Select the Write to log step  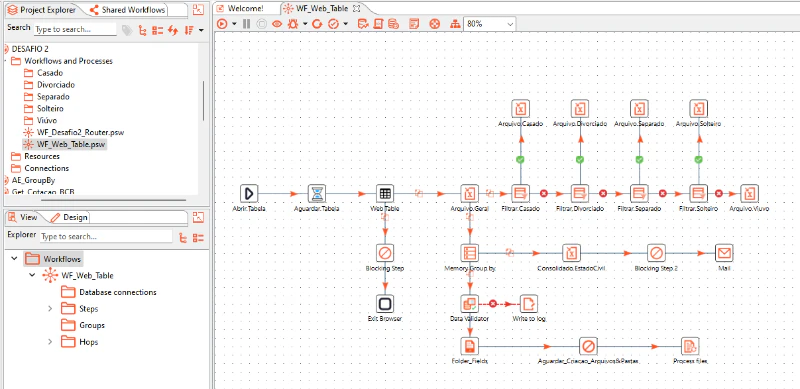point(529,304)
